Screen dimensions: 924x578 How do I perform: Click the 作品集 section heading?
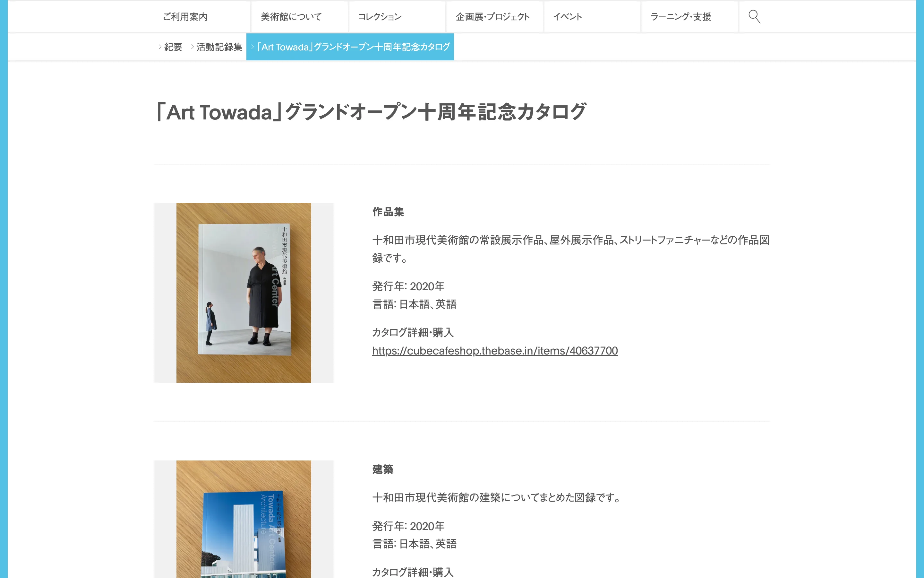coord(388,212)
